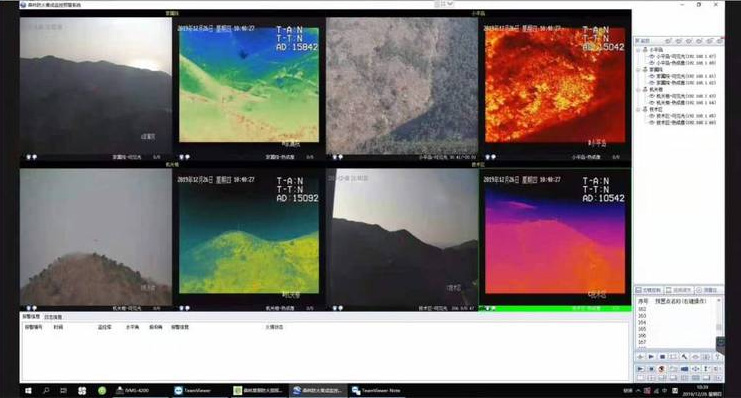Click the round red record icon in the control row
This screenshot has height=398, width=741.
[x=661, y=369]
